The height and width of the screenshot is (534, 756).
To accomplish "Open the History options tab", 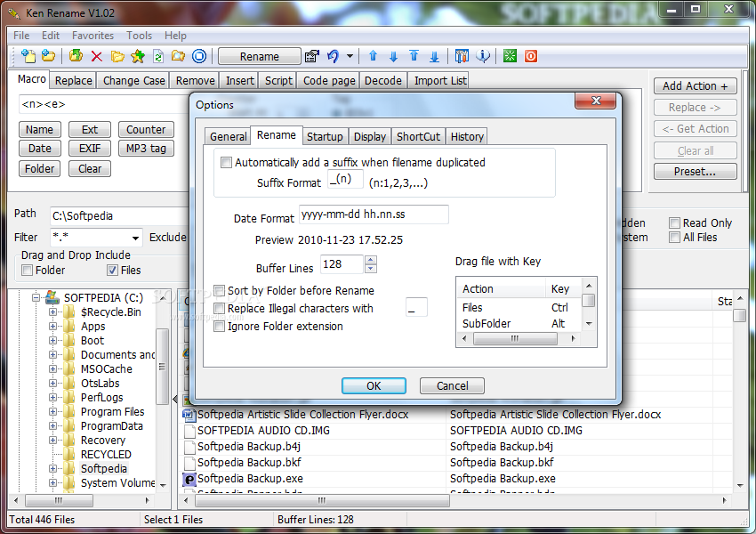I will coord(467,136).
